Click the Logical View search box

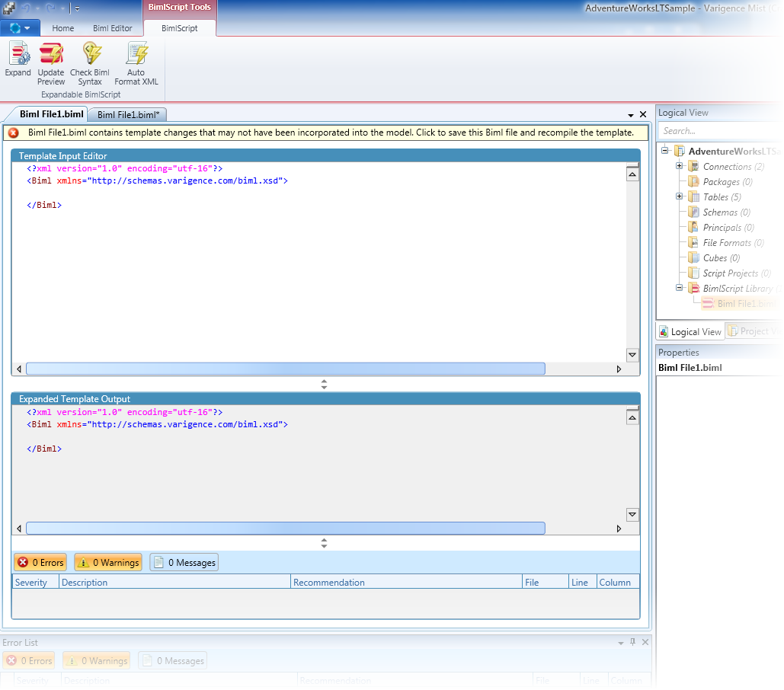pos(720,131)
